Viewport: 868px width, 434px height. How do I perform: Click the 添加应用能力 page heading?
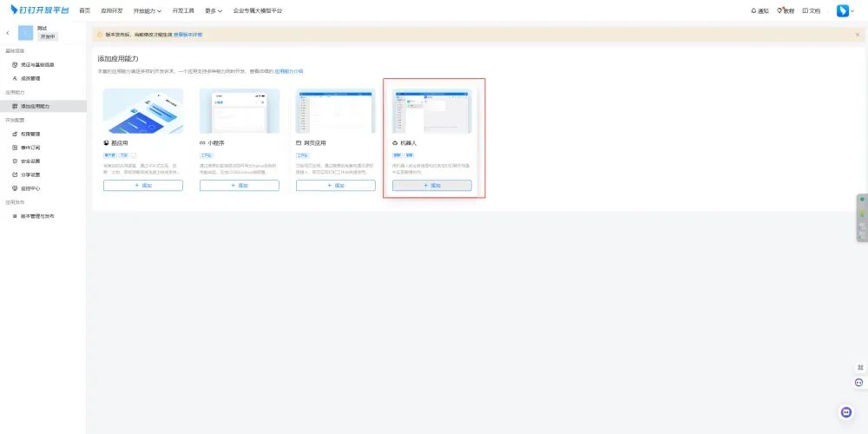point(118,59)
